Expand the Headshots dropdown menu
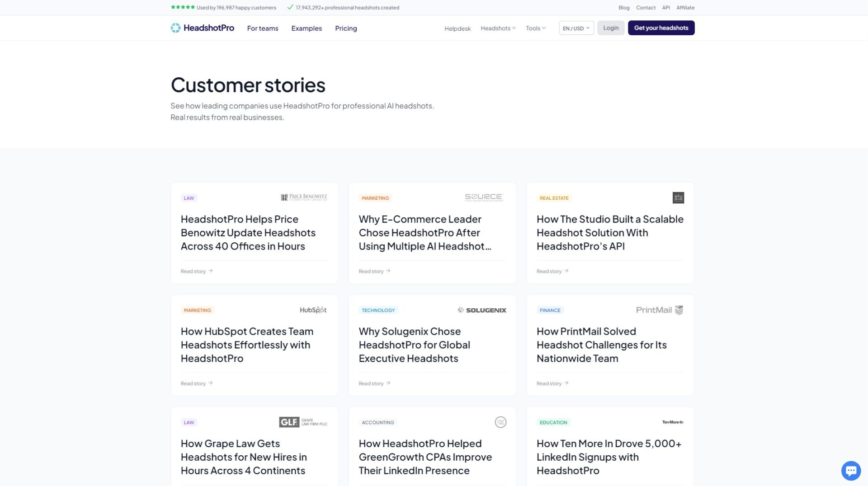Image resolution: width=868 pixels, height=486 pixels. pyautogui.click(x=498, y=28)
